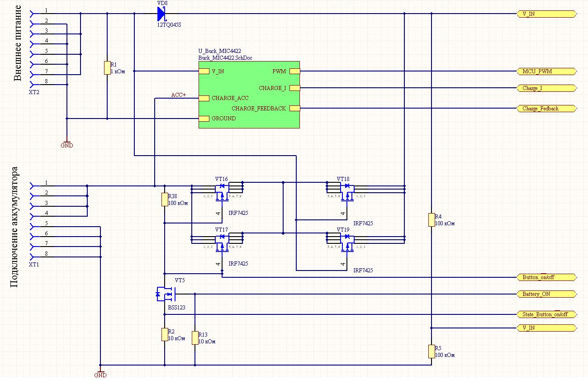Select the MCU_PWM port
Image resolution: width=588 pixels, height=380 pixels.
[547, 71]
